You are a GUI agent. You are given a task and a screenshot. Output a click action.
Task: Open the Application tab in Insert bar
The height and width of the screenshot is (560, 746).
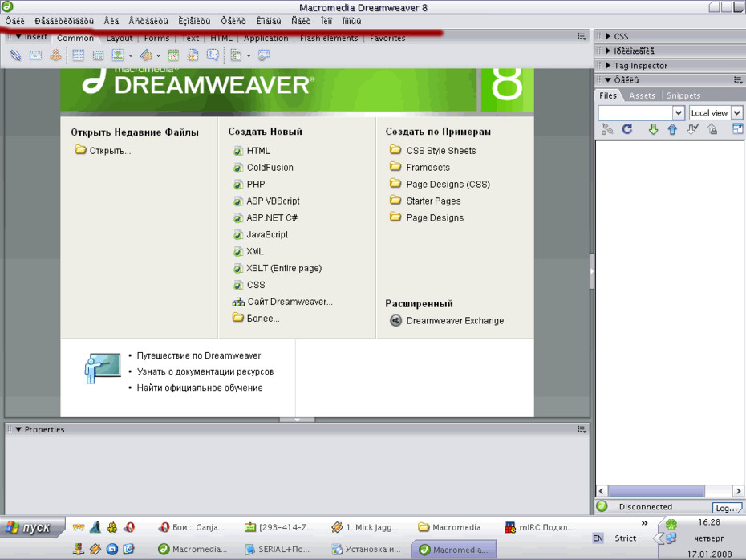coord(266,38)
